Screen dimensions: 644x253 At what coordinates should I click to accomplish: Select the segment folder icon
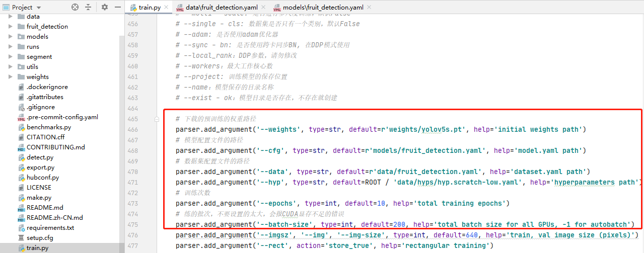click(21, 56)
